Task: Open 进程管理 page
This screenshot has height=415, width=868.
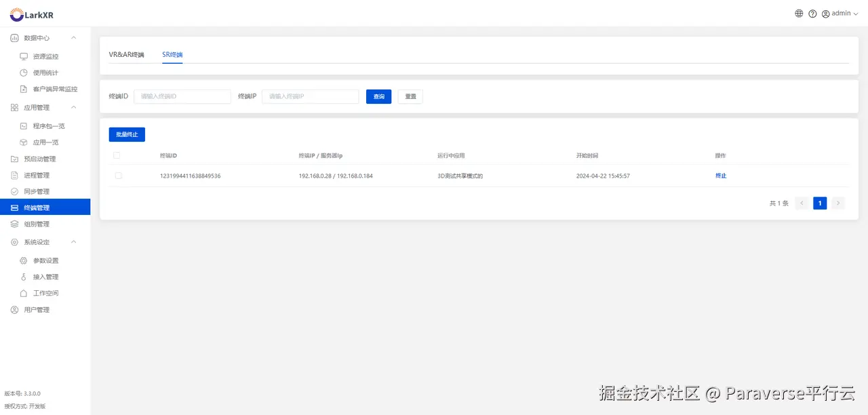Action: (x=37, y=176)
